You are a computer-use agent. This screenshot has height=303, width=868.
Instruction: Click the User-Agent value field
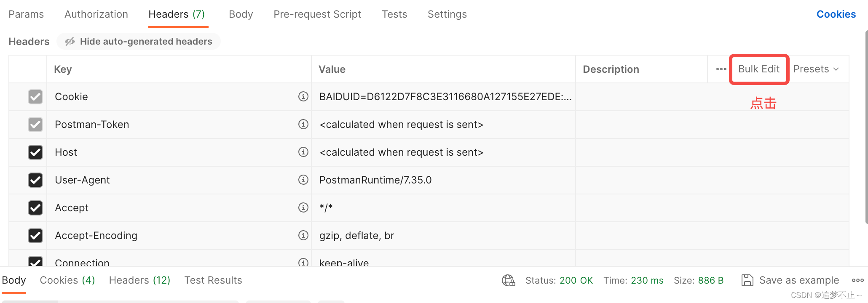coord(442,180)
